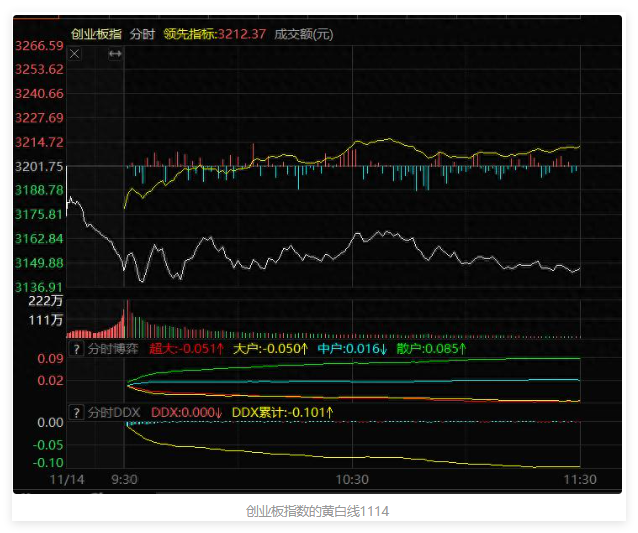Click the question mark icon beside 分时DDX

tap(75, 412)
